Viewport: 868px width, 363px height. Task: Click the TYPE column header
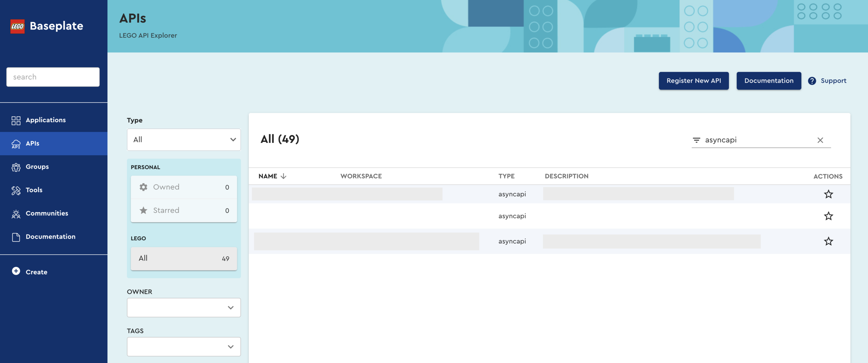point(506,176)
